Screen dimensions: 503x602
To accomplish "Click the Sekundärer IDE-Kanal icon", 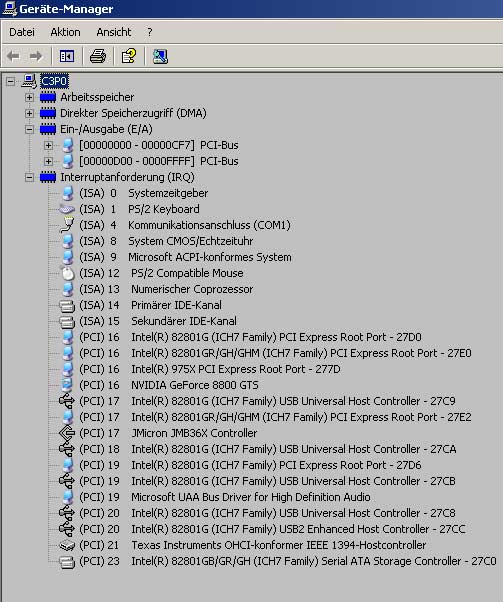I will [67, 322].
